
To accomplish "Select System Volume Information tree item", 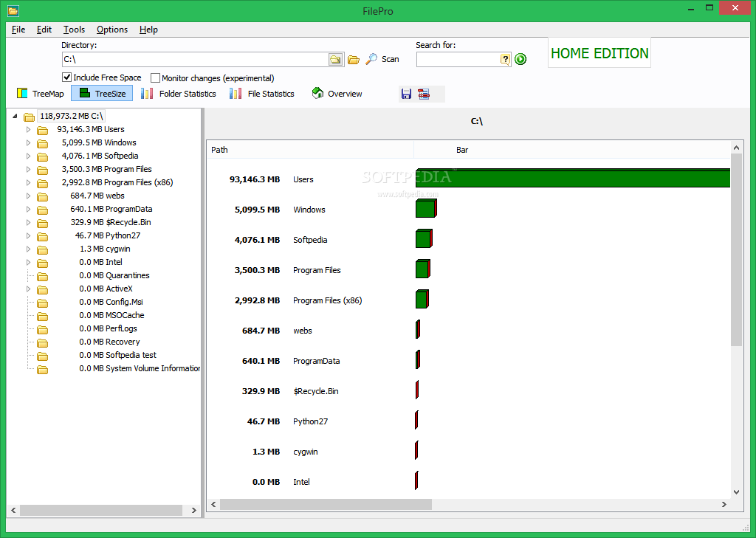I will 140,368.
